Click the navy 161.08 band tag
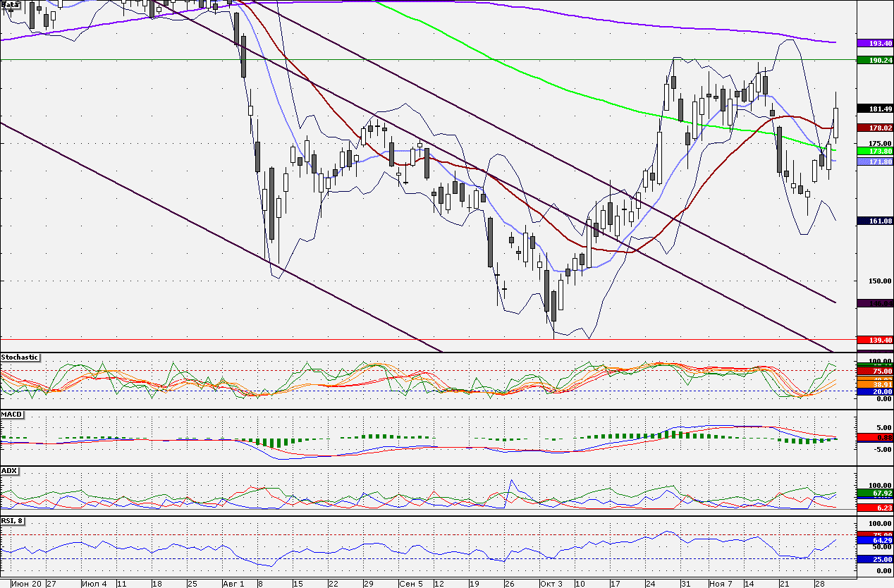Viewport: 894px width, 588px height. 874,221
